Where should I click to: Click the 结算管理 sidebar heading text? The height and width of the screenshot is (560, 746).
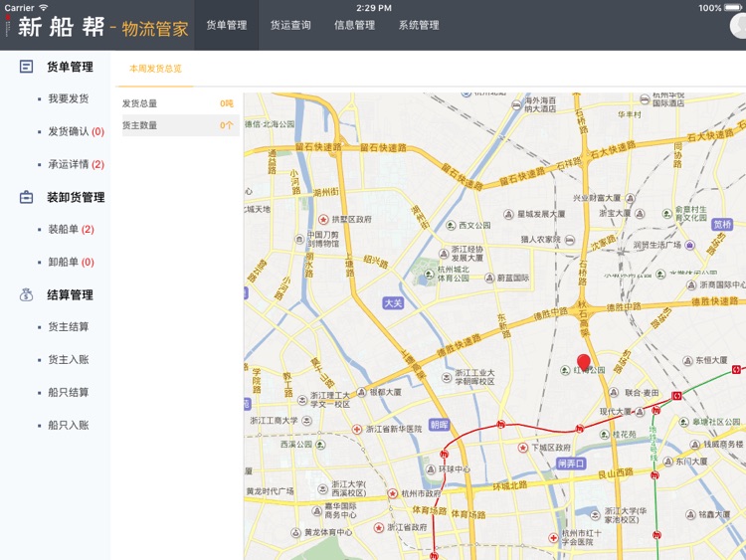(70, 295)
